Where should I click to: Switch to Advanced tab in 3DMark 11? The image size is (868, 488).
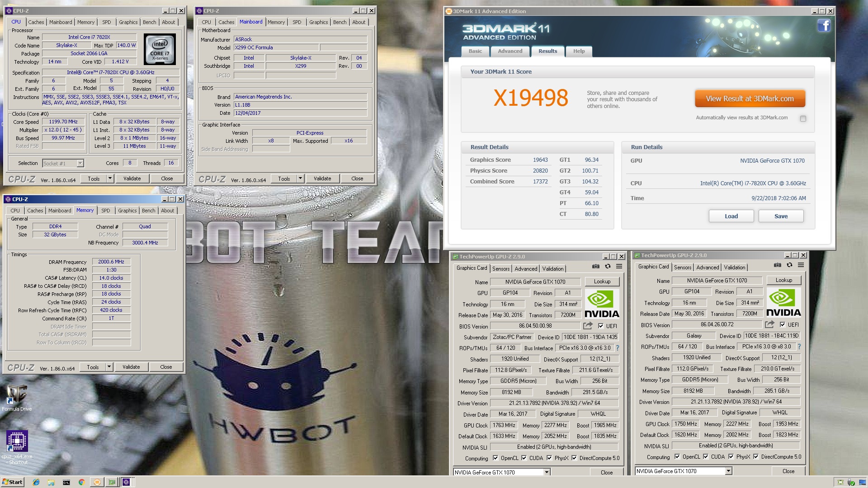[510, 51]
